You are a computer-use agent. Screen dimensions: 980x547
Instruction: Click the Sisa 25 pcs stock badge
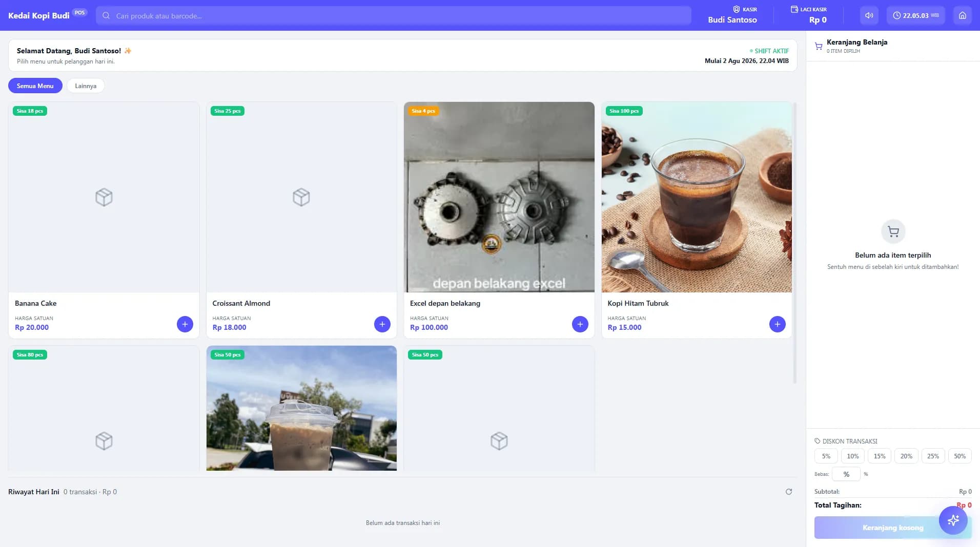[x=228, y=111]
